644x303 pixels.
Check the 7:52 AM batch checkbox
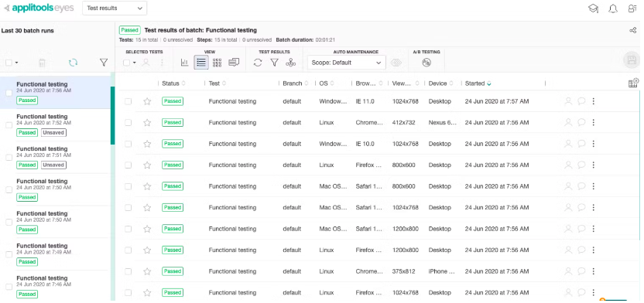(9, 125)
